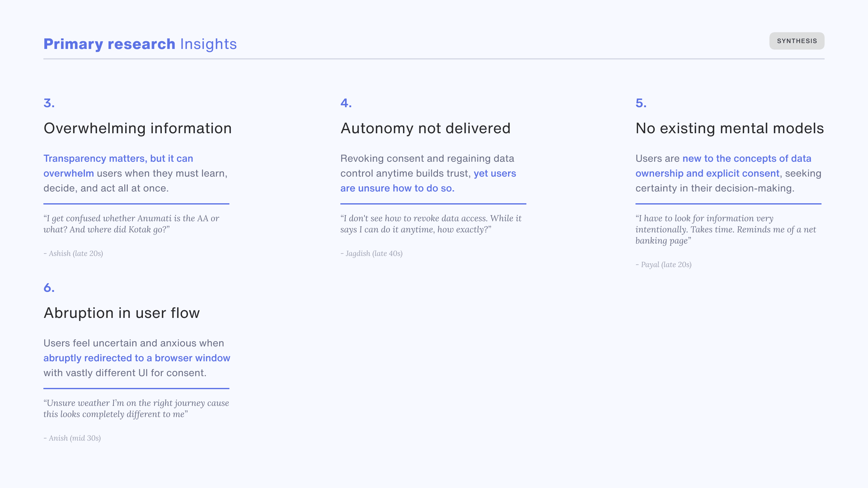Click highlighted text abruptly redirected to a browser window
The image size is (868, 488).
coord(137,358)
